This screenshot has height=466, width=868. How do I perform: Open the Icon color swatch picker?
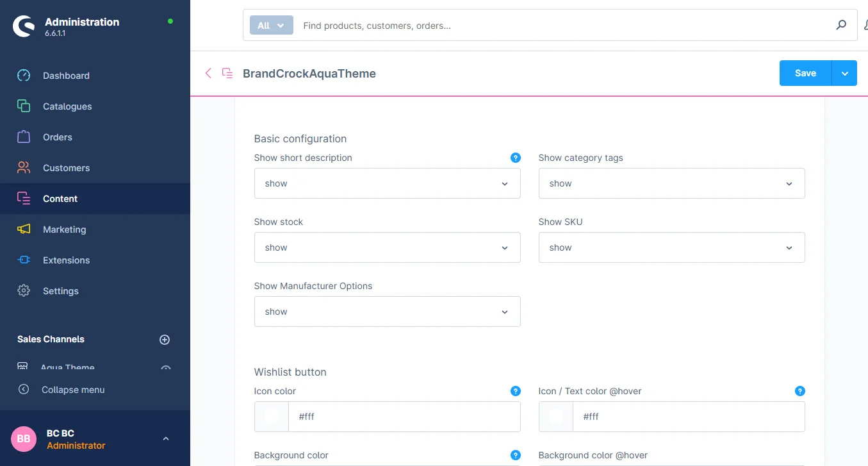pyautogui.click(x=272, y=417)
